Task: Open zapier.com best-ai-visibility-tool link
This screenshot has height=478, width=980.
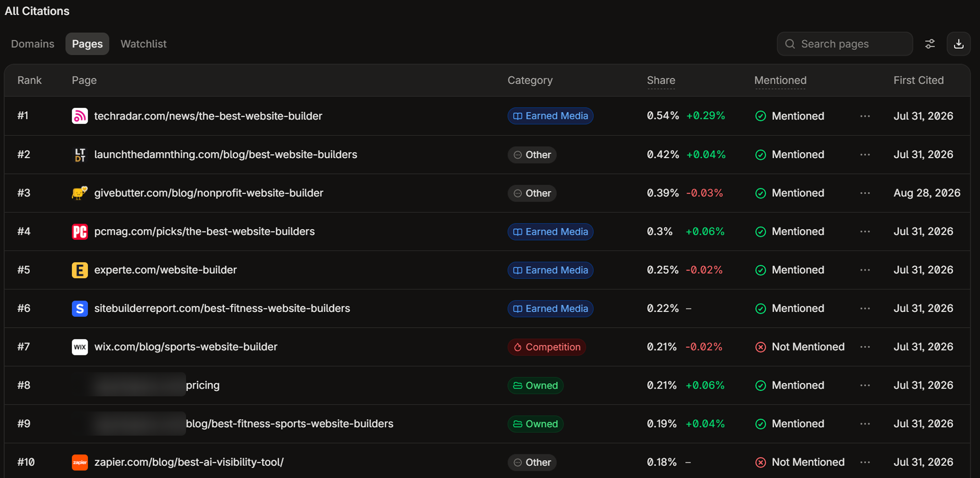Action: pyautogui.click(x=189, y=462)
